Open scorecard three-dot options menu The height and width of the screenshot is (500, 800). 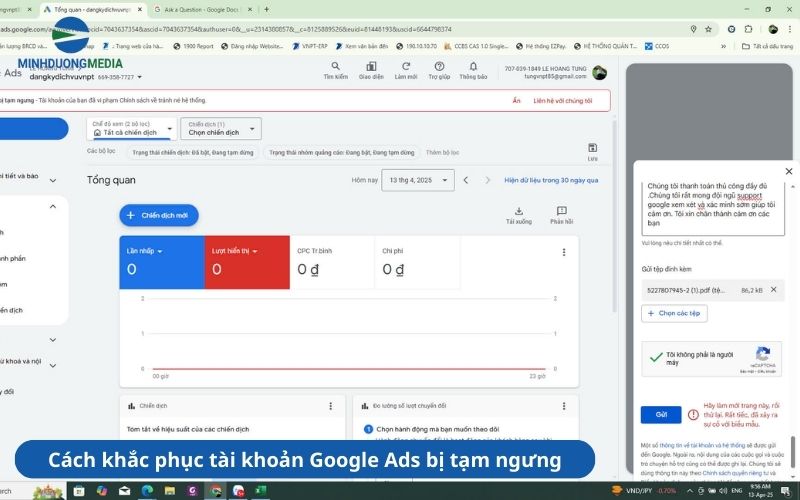(564, 252)
